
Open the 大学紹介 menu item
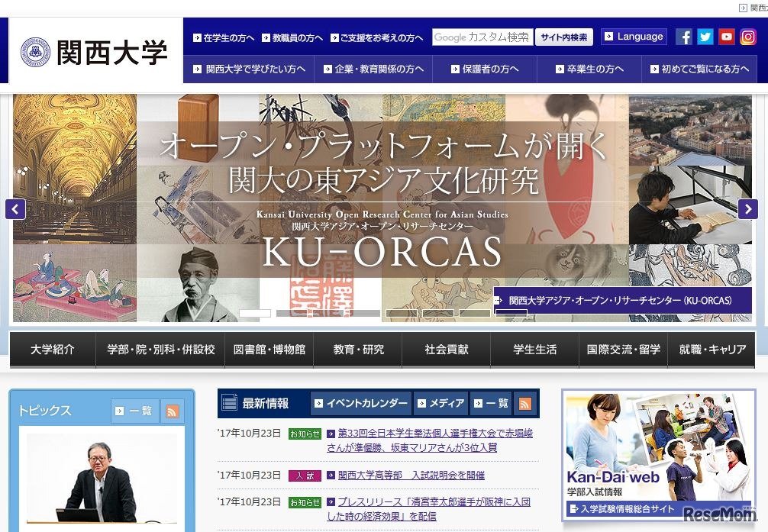(52, 350)
